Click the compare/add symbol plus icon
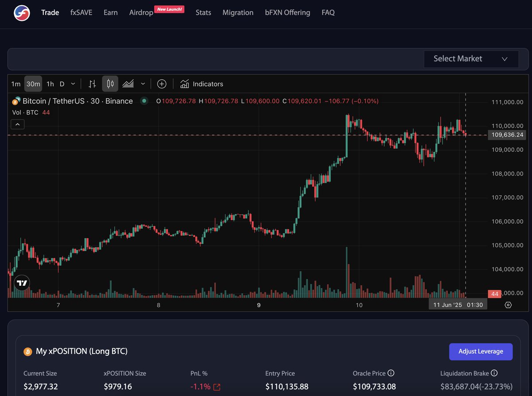The height and width of the screenshot is (396, 532). click(x=162, y=84)
